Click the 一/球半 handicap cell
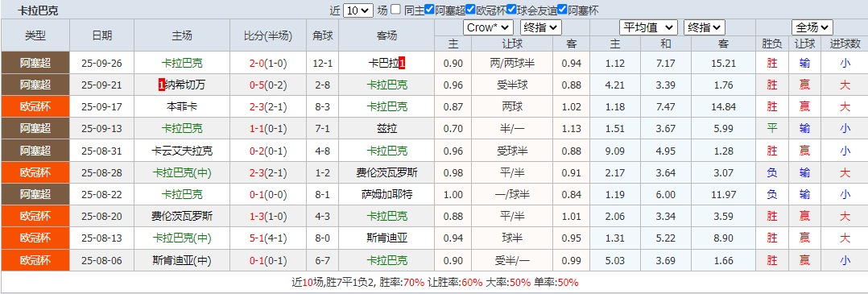The height and width of the screenshot is (294, 868). click(513, 194)
